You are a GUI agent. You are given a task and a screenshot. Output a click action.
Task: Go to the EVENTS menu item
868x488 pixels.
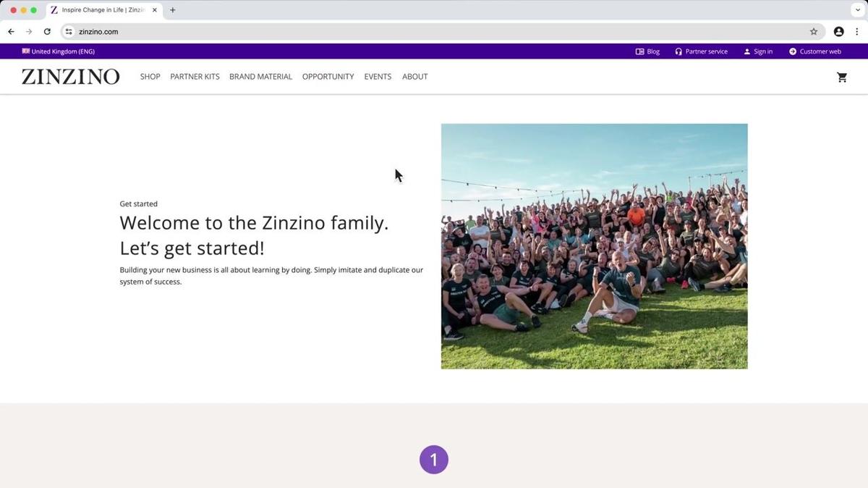pyautogui.click(x=378, y=77)
